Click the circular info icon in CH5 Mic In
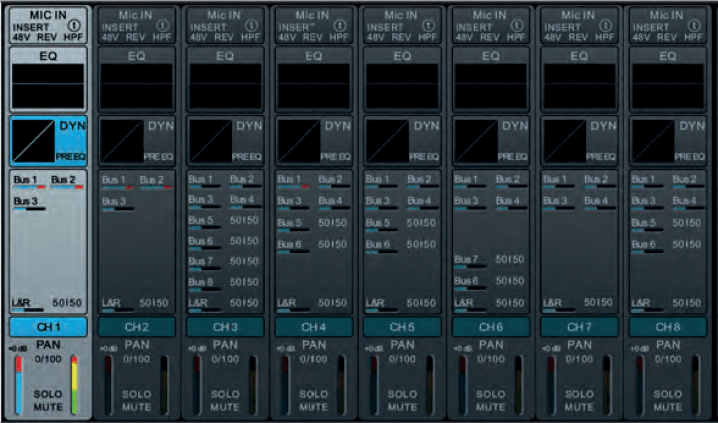Viewport: 718px width, 423px height. (428, 26)
